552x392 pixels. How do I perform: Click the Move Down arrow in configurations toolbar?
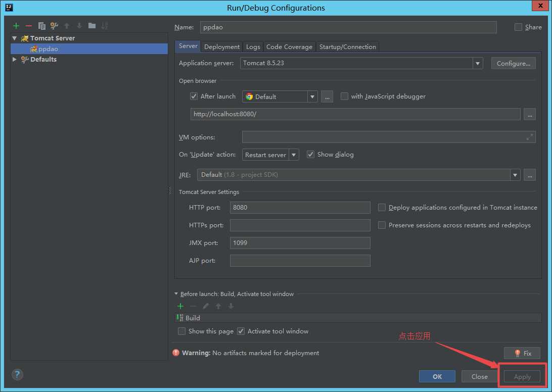coord(79,26)
